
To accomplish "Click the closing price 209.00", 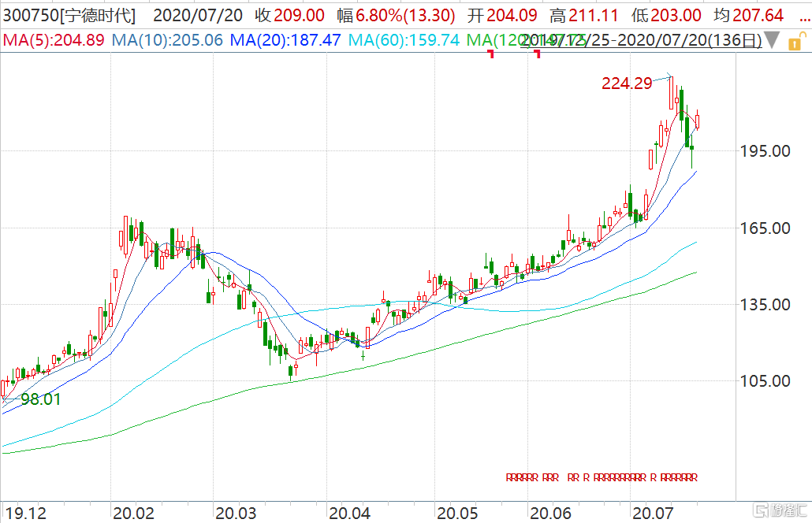I will click(300, 16).
